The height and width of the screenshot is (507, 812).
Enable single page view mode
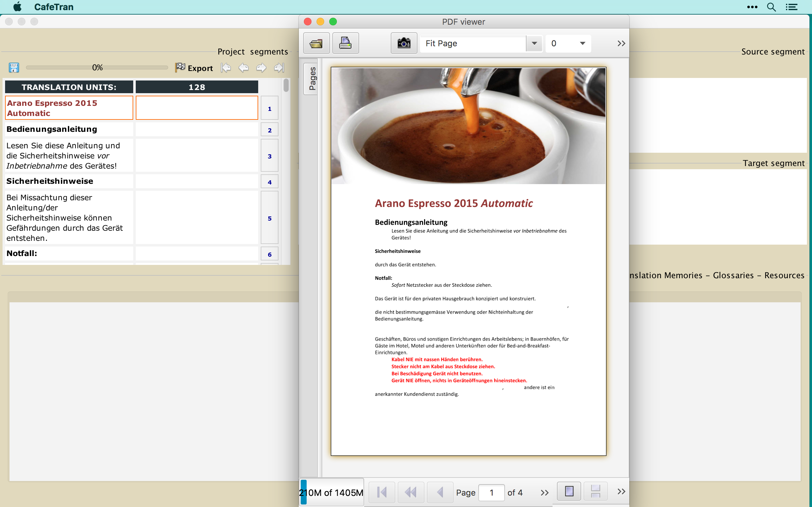(569, 491)
